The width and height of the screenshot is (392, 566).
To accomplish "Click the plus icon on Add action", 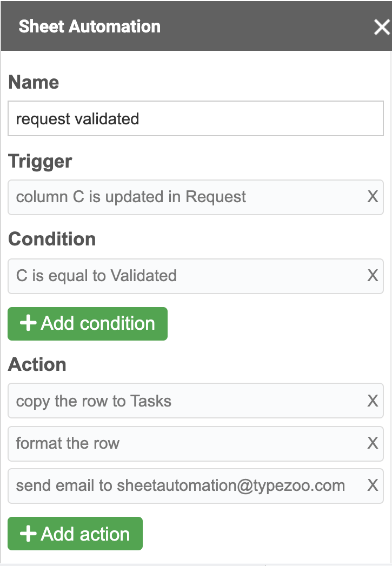I will (28, 534).
